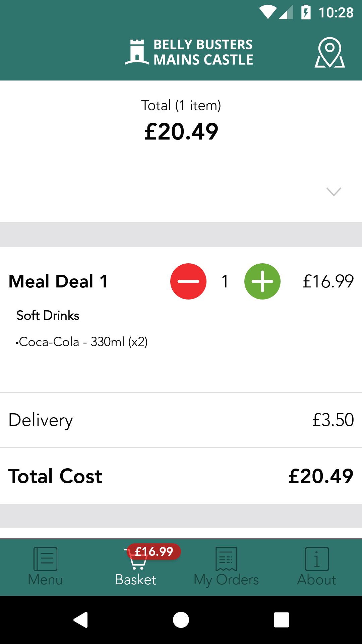Tap the Android home button
Image resolution: width=362 pixels, height=644 pixels.
181,620
